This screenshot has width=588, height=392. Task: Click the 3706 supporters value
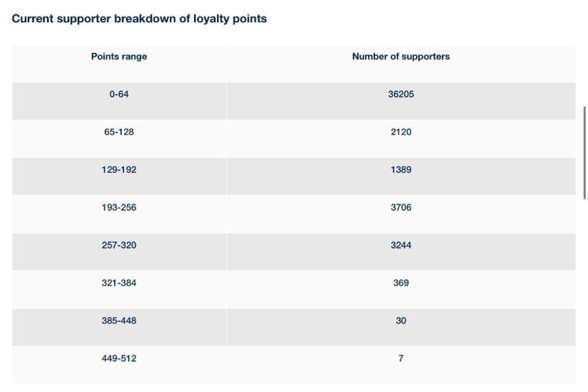coord(401,207)
